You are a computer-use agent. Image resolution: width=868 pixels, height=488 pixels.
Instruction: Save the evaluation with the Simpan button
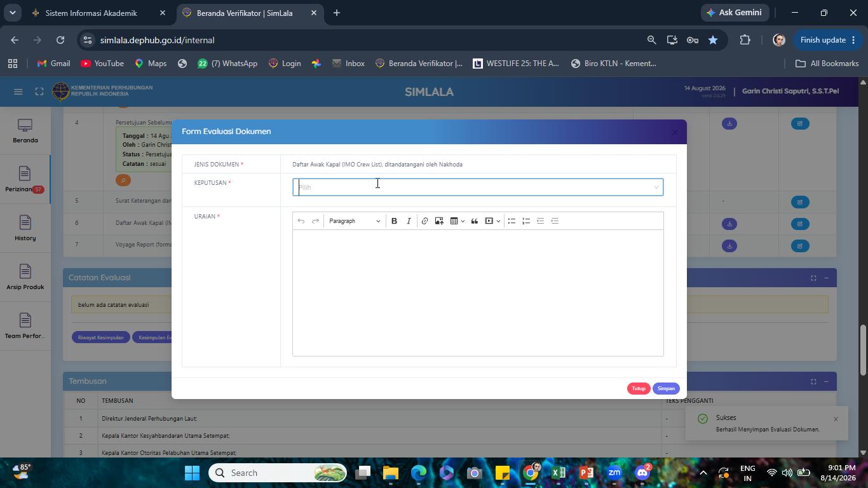click(x=666, y=388)
